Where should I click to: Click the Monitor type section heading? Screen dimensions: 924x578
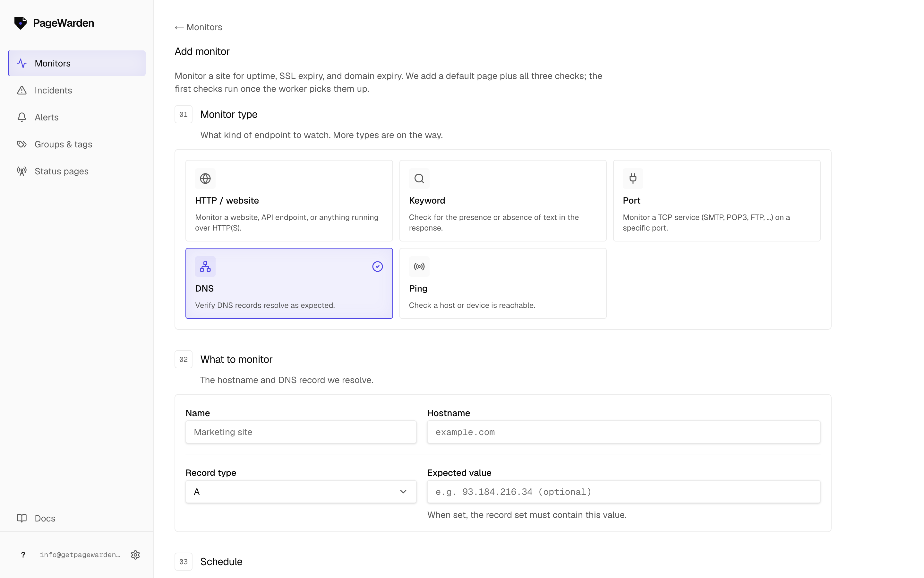[229, 114]
